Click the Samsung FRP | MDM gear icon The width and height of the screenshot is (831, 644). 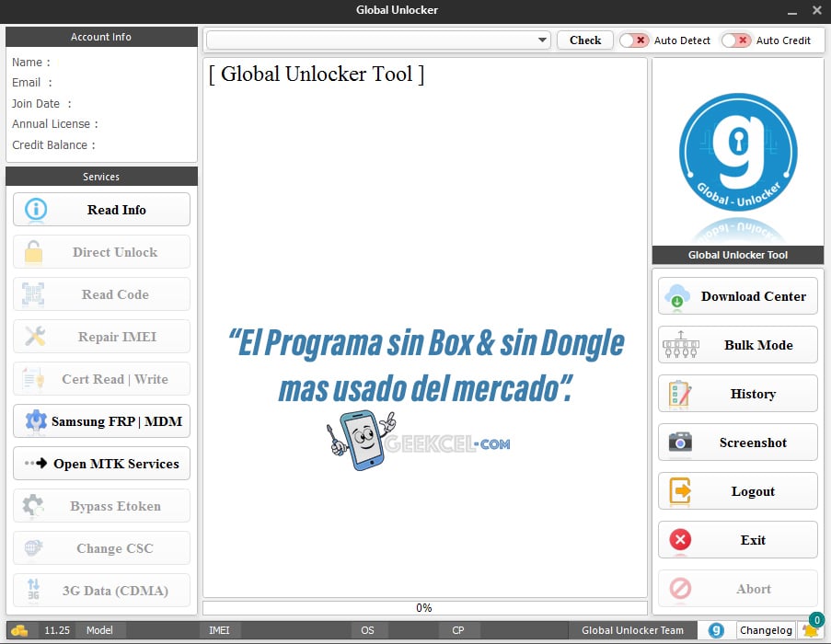click(36, 420)
